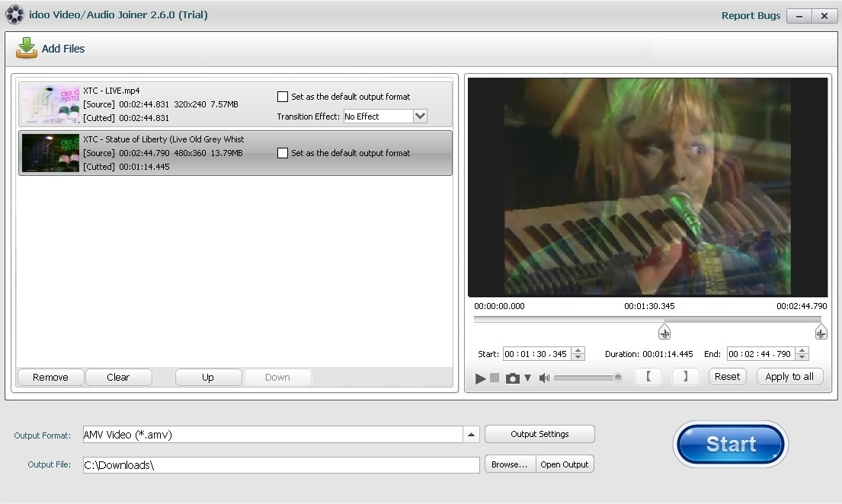Open the Report Bugs link
This screenshot has height=504, width=842.
[751, 15]
